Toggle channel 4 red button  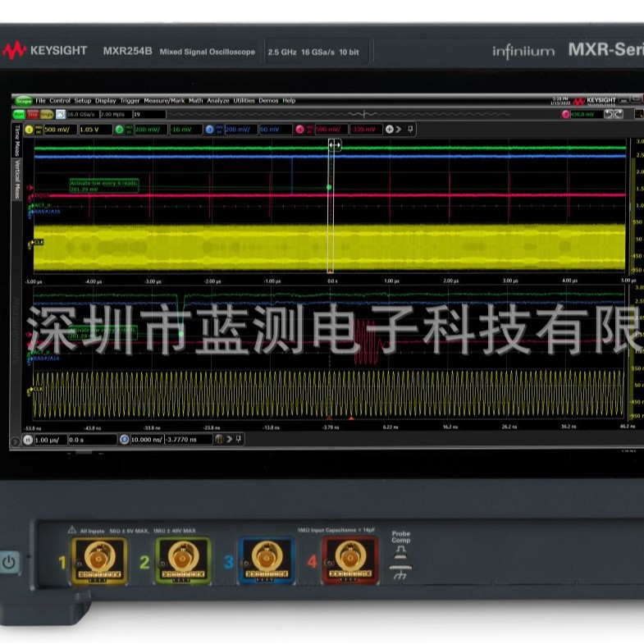click(299, 130)
